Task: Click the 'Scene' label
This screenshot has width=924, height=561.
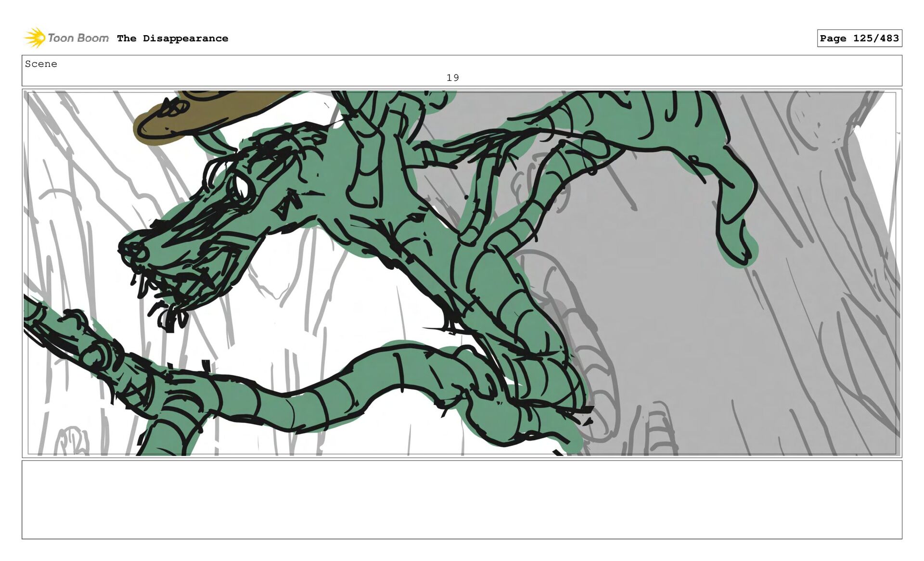Action: (41, 64)
